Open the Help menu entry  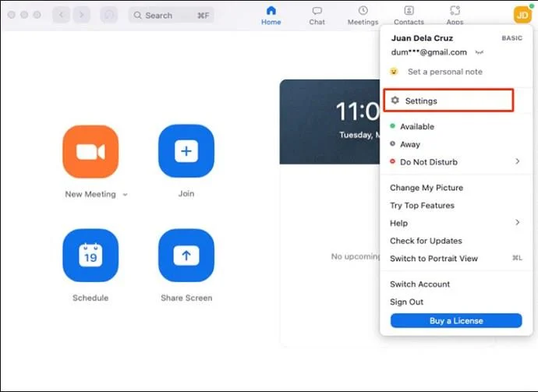point(398,223)
